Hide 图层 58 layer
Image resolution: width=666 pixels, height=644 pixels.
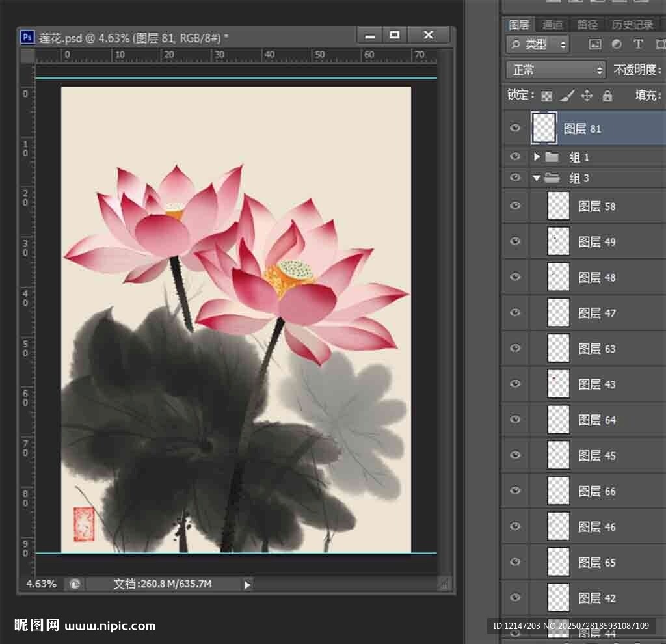515,206
